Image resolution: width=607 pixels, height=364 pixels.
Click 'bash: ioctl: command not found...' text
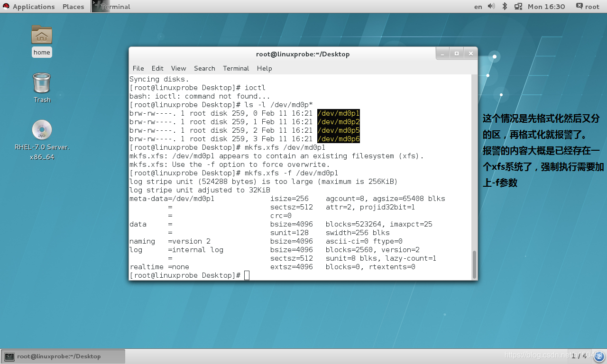(200, 96)
